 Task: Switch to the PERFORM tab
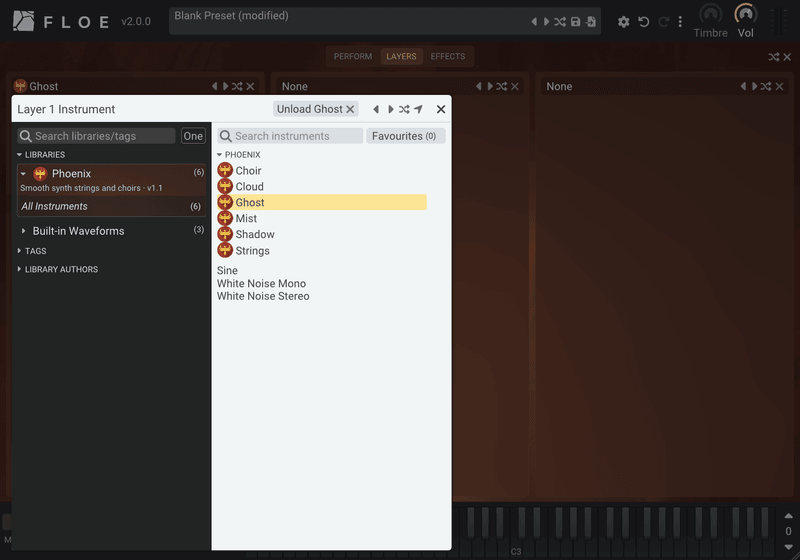tap(353, 57)
